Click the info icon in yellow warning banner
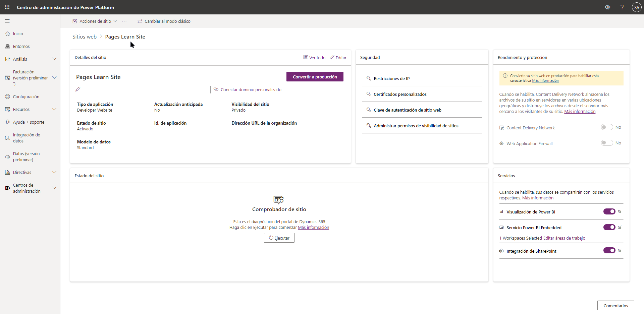 click(x=505, y=76)
